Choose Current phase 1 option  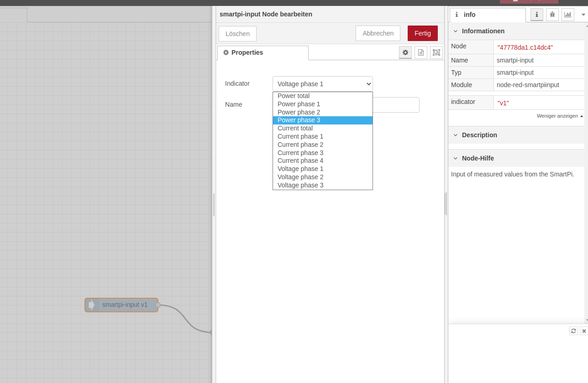323,136
